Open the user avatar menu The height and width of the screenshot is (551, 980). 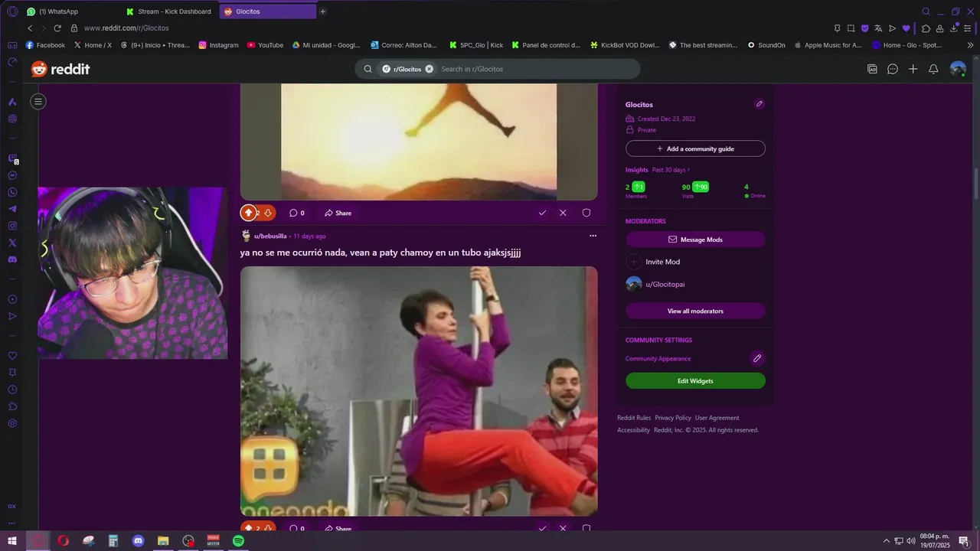(x=958, y=69)
